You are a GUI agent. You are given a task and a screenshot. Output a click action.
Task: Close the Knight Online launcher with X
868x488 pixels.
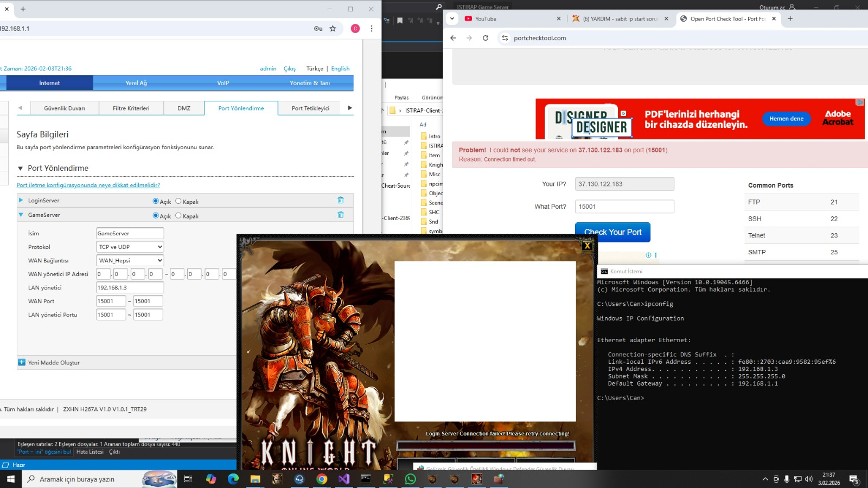click(587, 246)
